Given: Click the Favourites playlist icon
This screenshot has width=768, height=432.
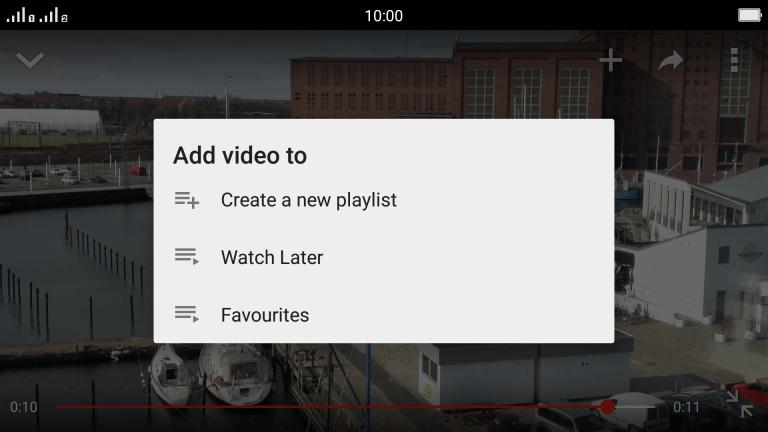Looking at the screenshot, I should (187, 314).
